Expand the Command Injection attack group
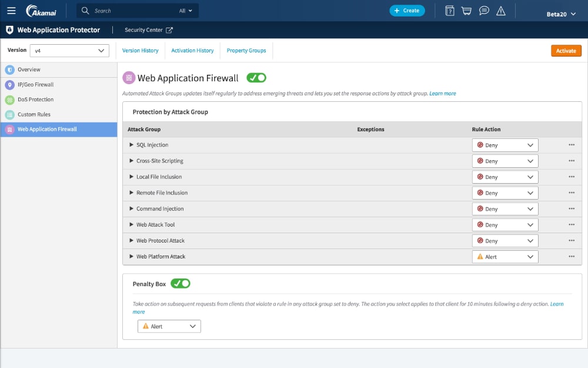This screenshot has height=368, width=588. 131,208
